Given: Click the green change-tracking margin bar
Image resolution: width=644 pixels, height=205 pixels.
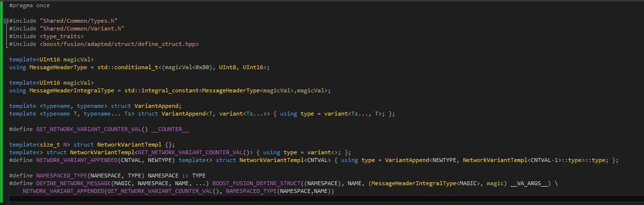Looking at the screenshot, I should point(1,97).
